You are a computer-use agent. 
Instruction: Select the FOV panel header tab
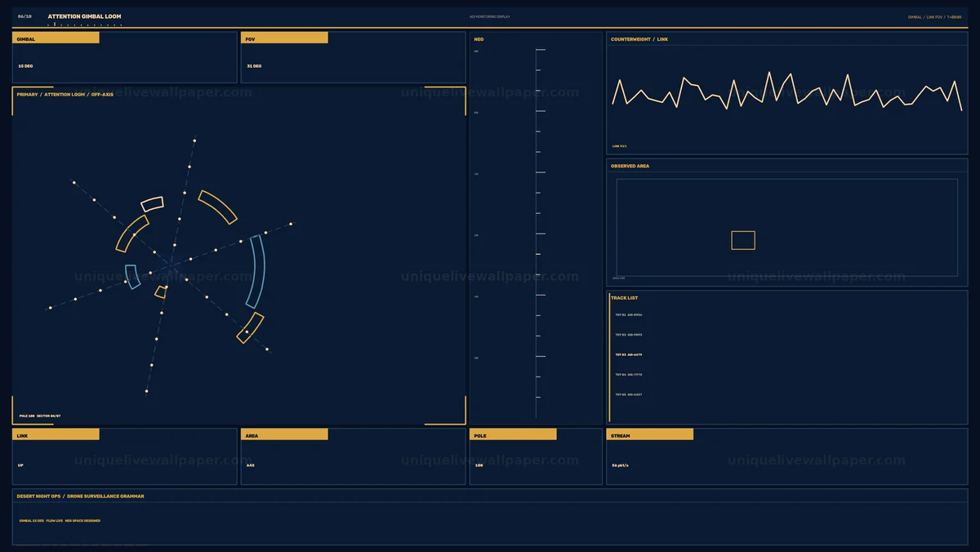coord(284,38)
